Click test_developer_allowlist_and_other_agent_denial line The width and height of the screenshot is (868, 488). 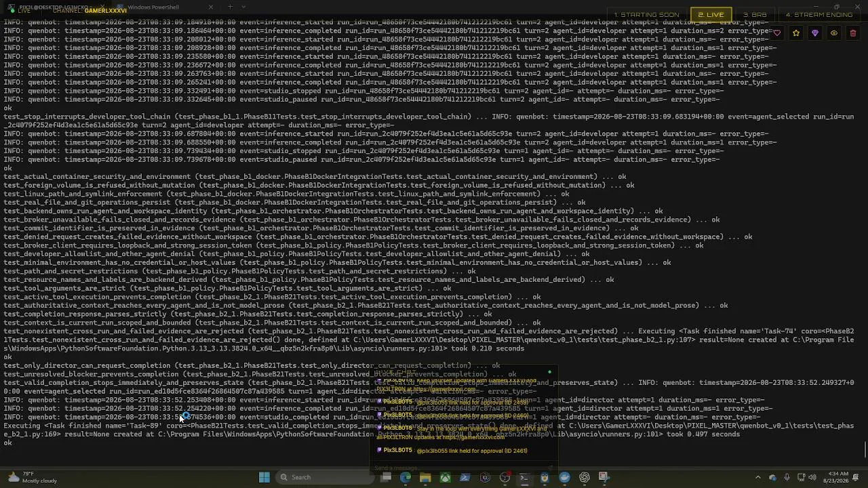point(296,254)
